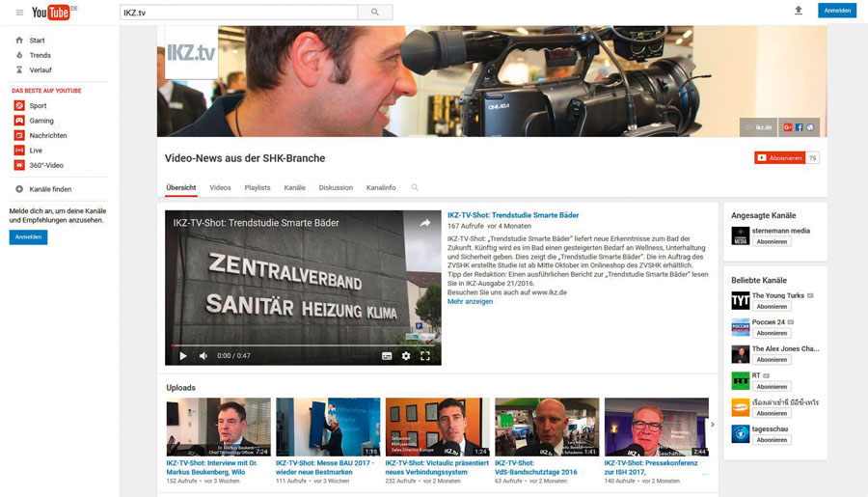Click the search magnifier button
868x497 pixels.
pos(375,13)
